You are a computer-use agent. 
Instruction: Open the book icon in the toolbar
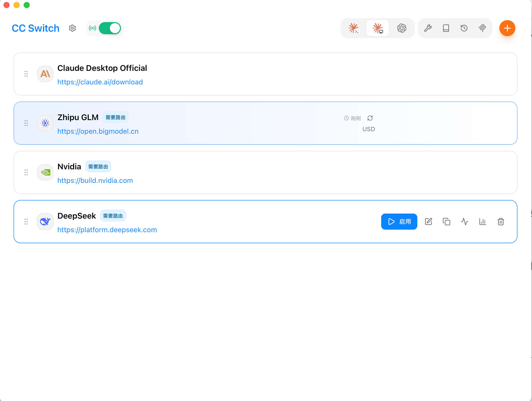(446, 28)
